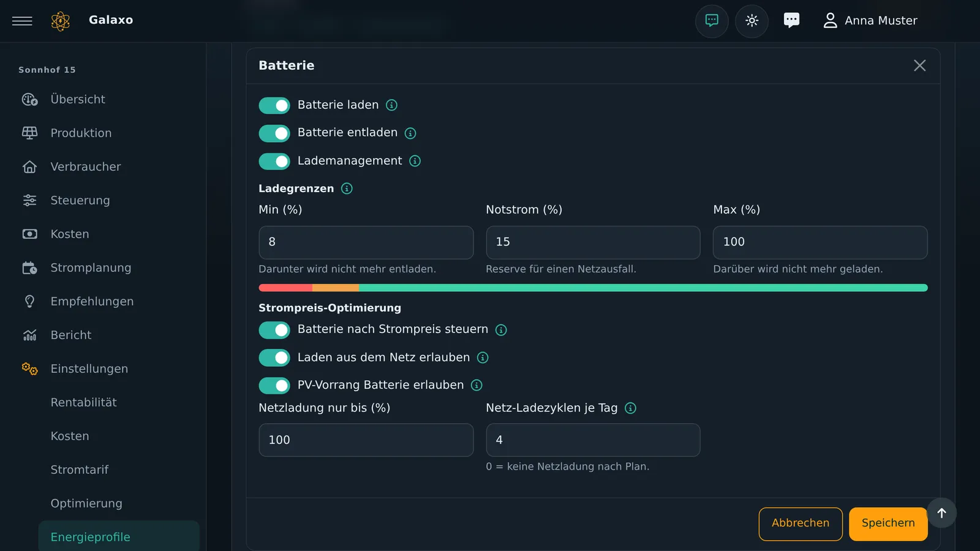Toggle PV-Vorrang Batterie erlauben
The height and width of the screenshot is (551, 980).
point(274,385)
